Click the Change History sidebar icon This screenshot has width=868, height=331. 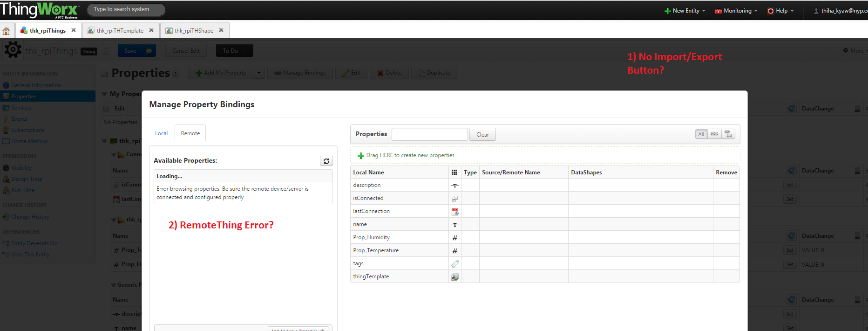[x=6, y=217]
